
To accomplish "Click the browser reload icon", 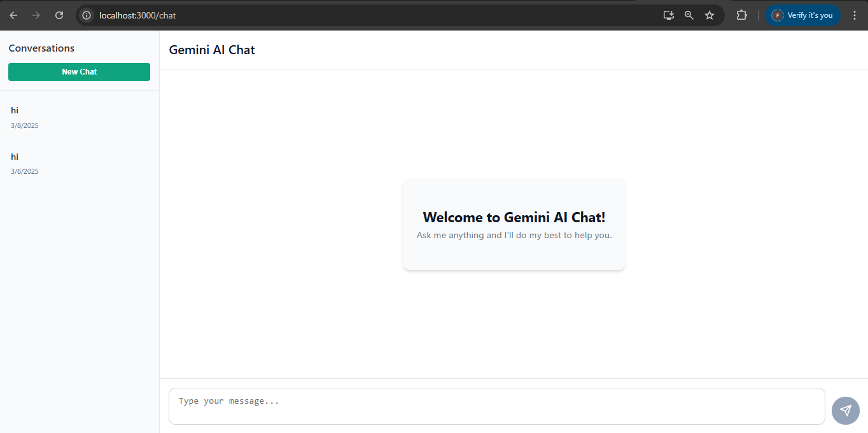I will [59, 15].
